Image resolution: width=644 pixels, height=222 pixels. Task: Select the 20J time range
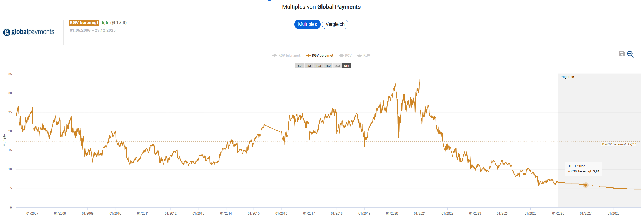click(x=337, y=66)
